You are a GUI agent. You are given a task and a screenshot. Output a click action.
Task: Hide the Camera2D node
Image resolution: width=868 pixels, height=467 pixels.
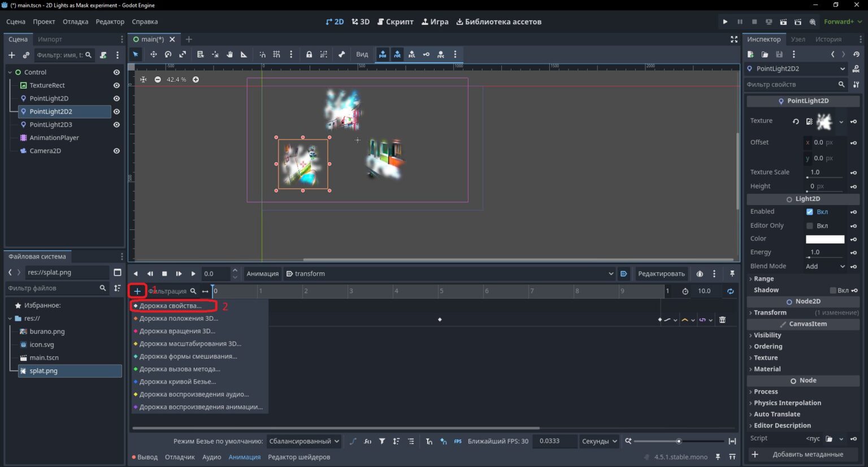[116, 151]
